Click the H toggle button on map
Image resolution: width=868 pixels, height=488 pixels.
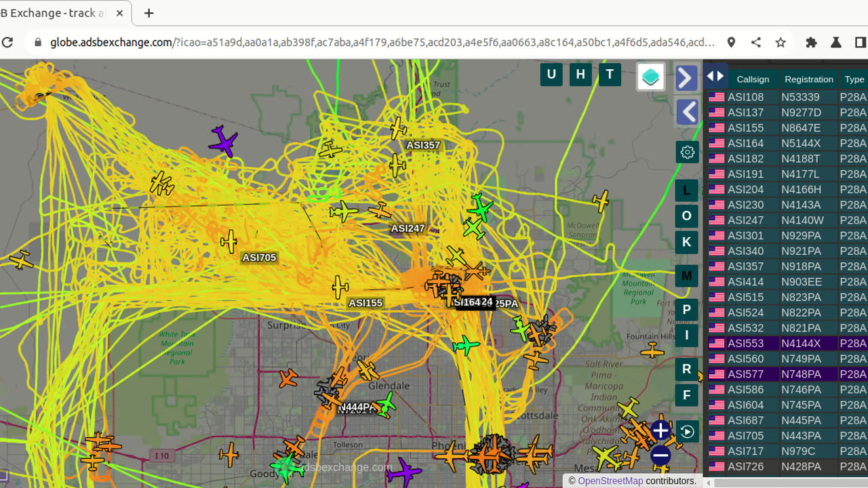click(x=580, y=75)
